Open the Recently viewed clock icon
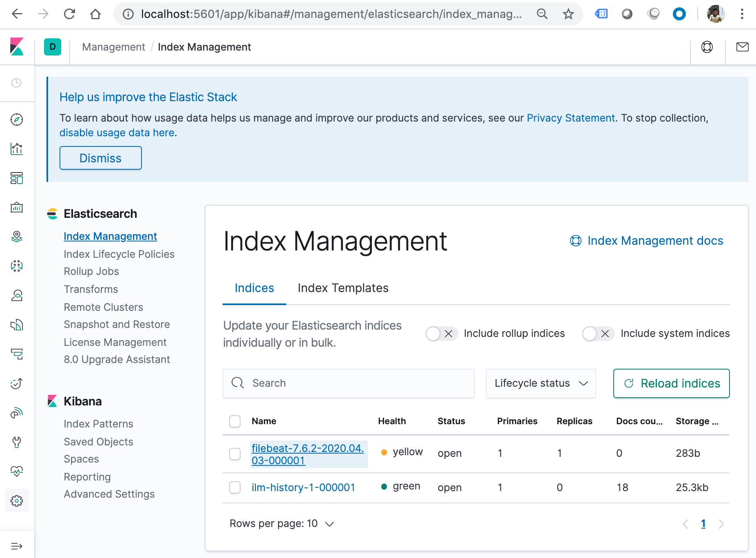This screenshot has width=756, height=558. click(x=16, y=83)
